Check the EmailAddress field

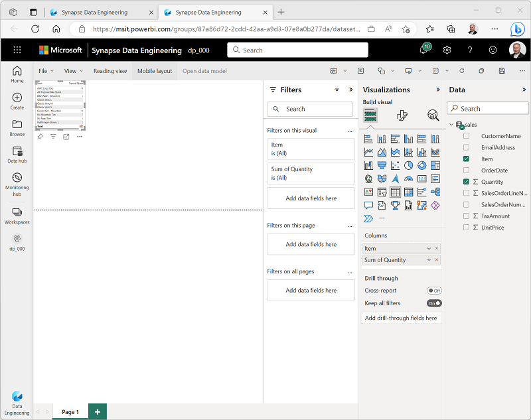coord(467,147)
